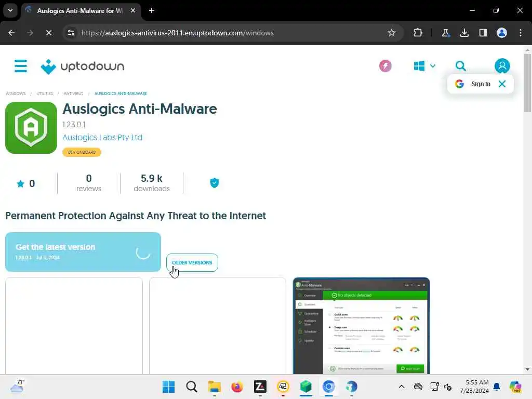Open OLDER VERSIONS
The width and height of the screenshot is (532, 399).
click(192, 262)
